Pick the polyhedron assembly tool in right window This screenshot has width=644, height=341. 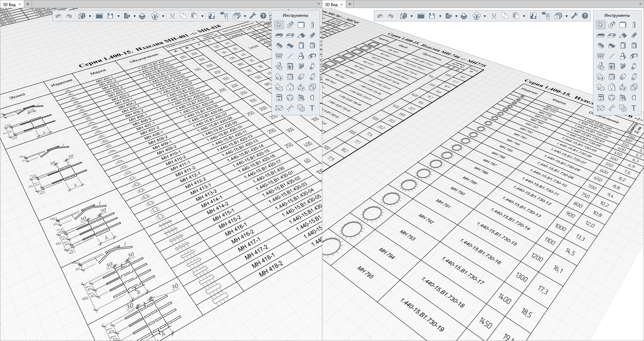pos(612,98)
